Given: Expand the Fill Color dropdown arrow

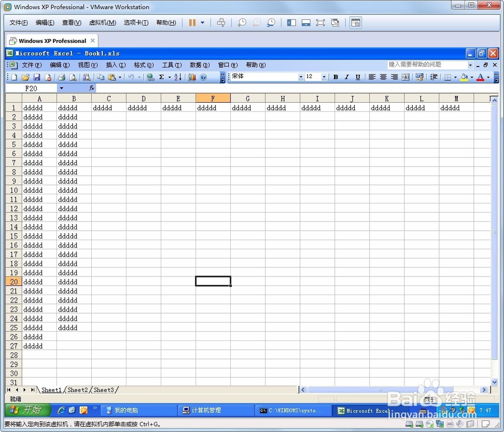Looking at the screenshot, I should point(472,77).
